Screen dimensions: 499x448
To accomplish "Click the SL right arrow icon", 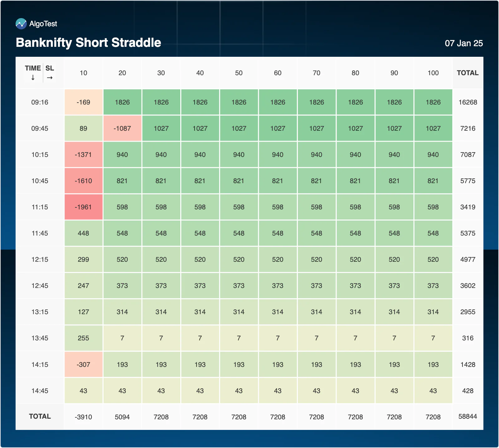I will 50,78.
